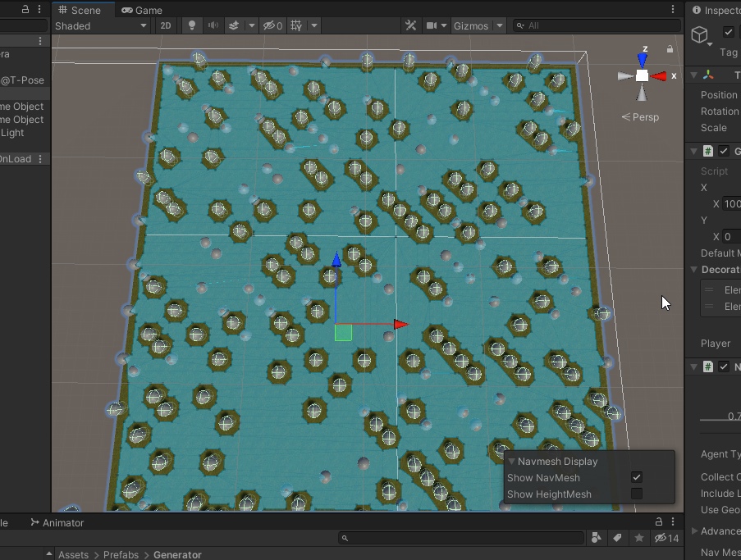Open the Animator tab
The height and width of the screenshot is (560, 741).
57,523
